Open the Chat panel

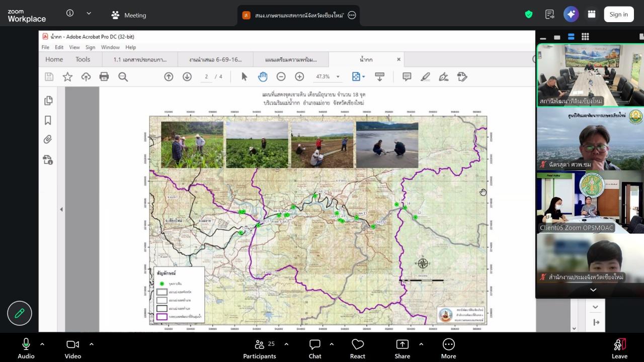pos(315,348)
